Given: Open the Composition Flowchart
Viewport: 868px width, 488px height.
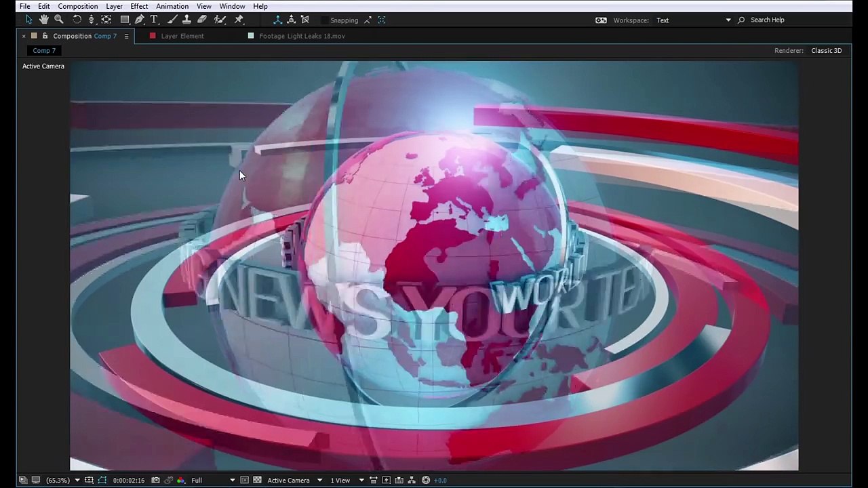Looking at the screenshot, I should coord(412,481).
